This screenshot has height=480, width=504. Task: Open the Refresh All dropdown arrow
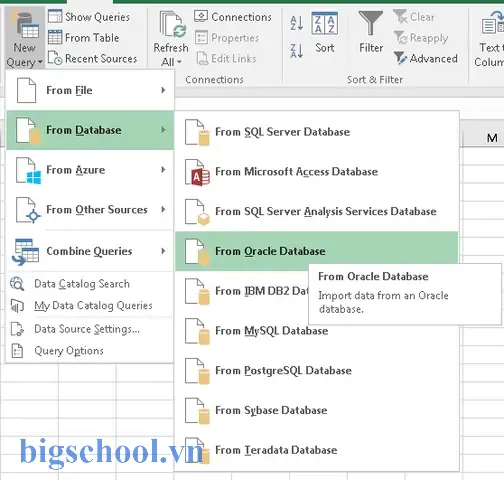coord(179,62)
